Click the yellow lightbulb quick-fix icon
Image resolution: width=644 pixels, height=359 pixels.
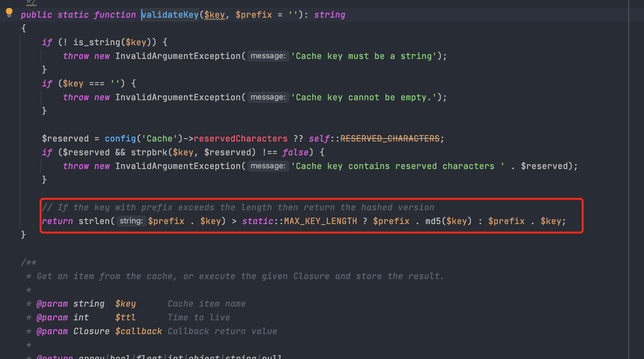[9, 12]
